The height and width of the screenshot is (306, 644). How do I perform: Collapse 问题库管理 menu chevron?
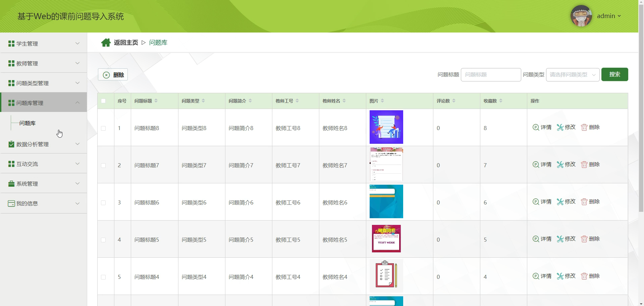77,103
